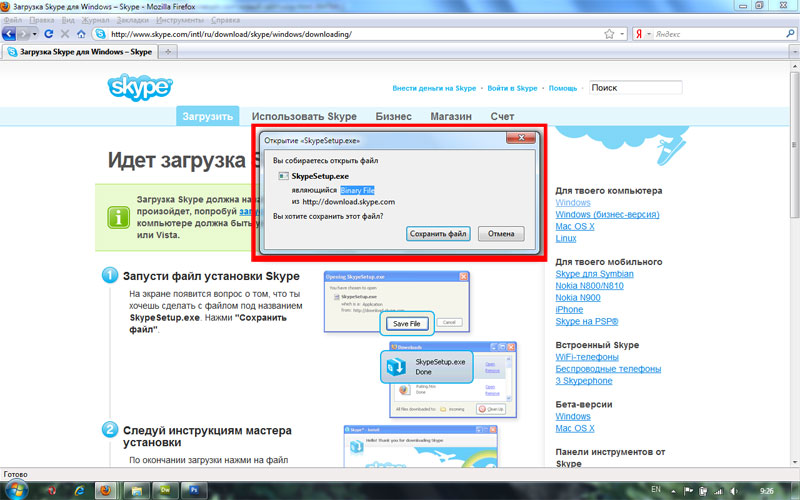Open the Правка menu
This screenshot has width=800, height=500.
tap(42, 20)
